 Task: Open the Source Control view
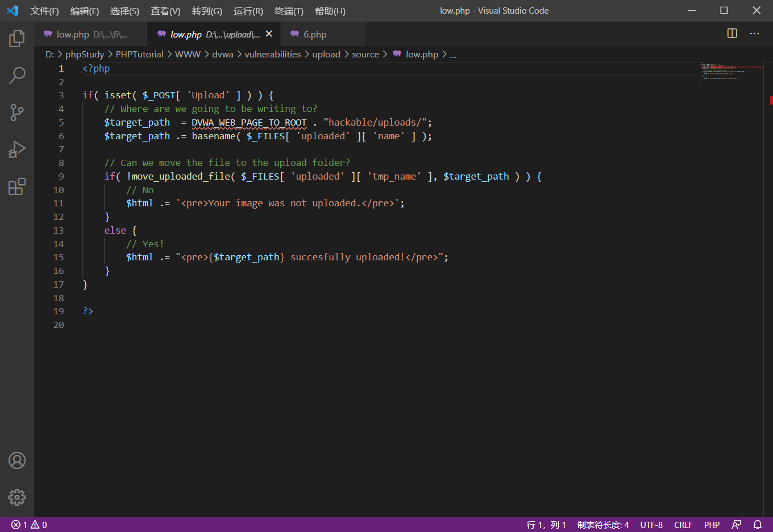coord(17,112)
